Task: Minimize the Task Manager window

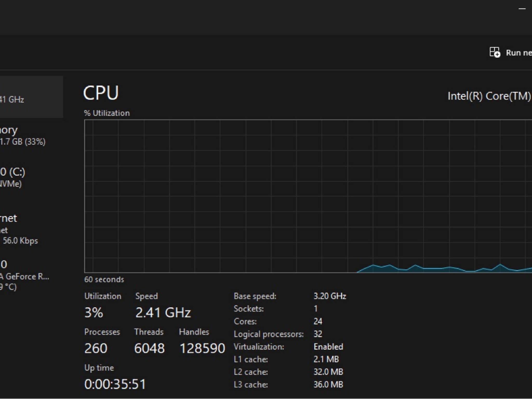Action: click(522, 9)
